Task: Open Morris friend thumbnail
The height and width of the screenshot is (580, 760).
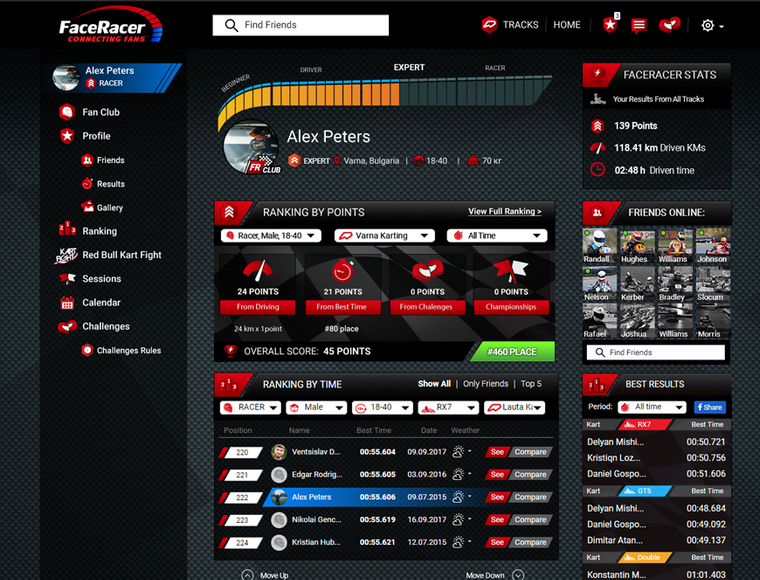Action: (712, 321)
